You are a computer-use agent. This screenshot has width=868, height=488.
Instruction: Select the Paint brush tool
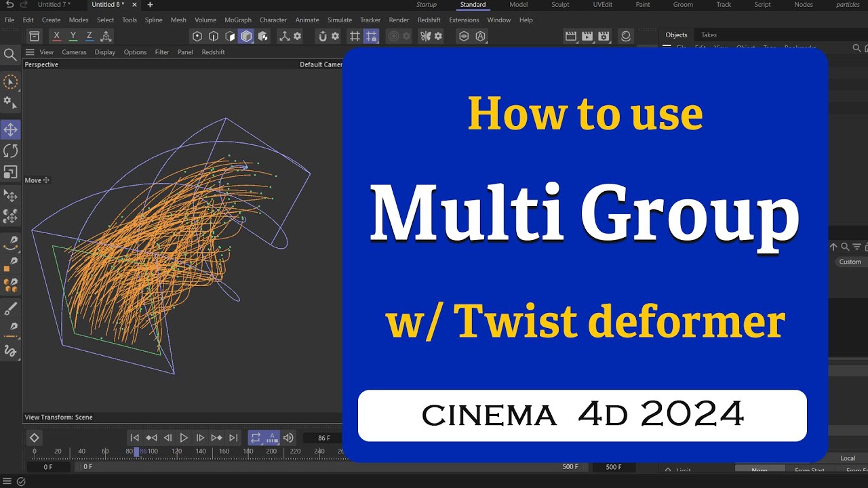[10, 309]
